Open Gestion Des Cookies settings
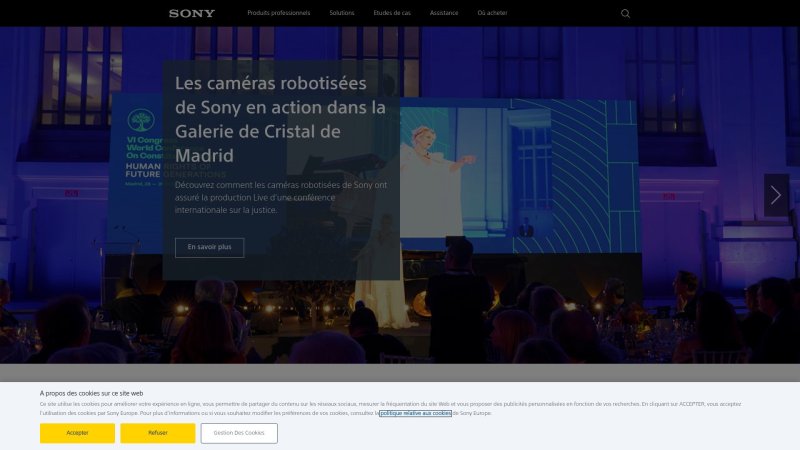This screenshot has width=800, height=450. 239,433
